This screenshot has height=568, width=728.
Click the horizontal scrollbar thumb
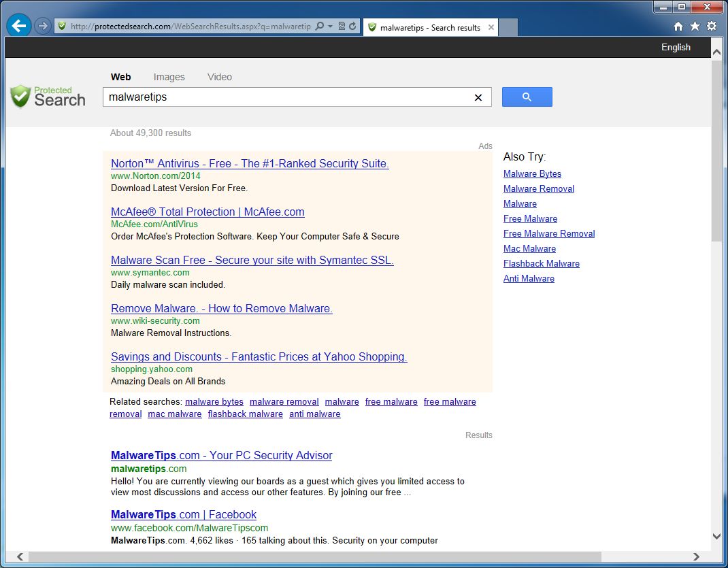315,556
